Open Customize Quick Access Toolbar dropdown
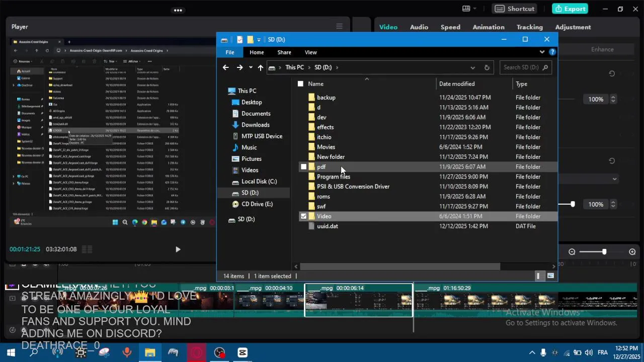Viewport: 644px width, 362px height. [259, 40]
